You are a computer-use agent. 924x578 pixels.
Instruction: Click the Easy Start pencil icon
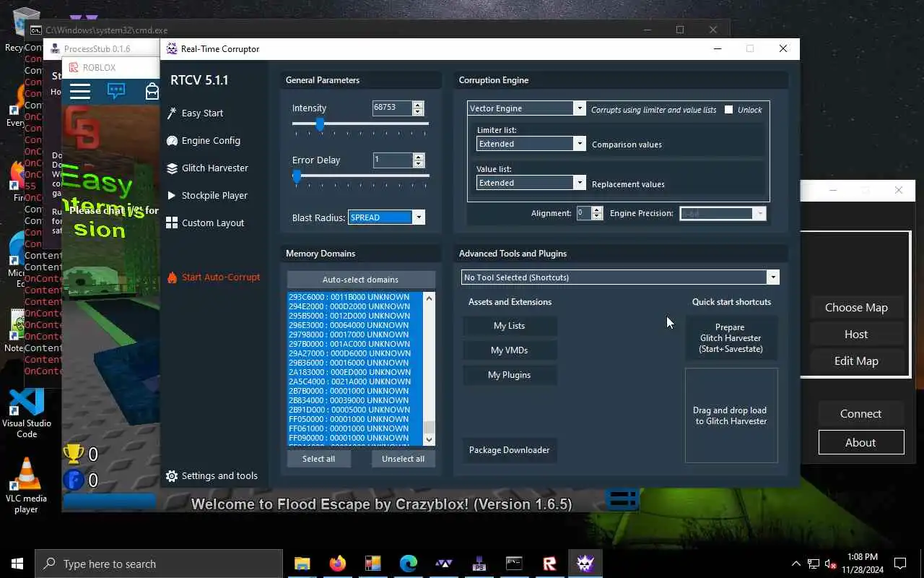tap(172, 113)
